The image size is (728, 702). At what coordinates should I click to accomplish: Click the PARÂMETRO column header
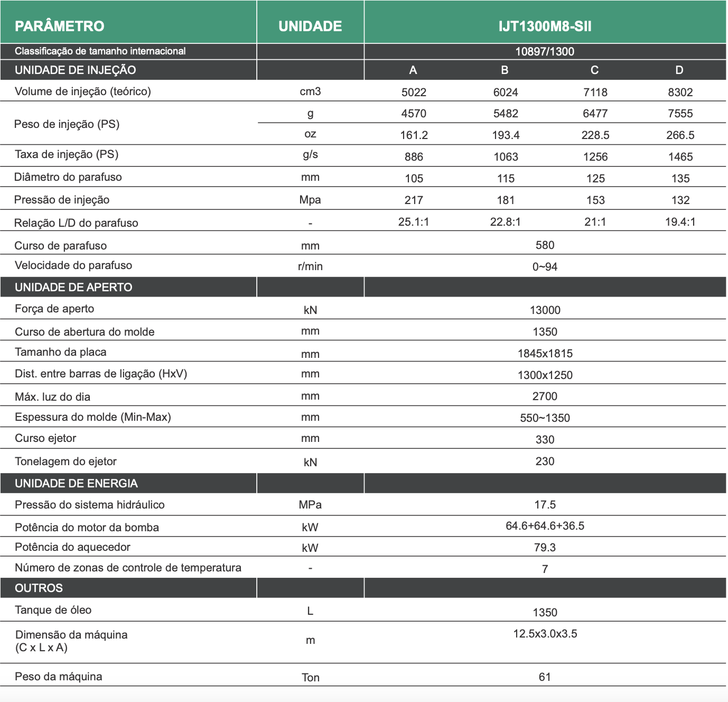[60, 26]
